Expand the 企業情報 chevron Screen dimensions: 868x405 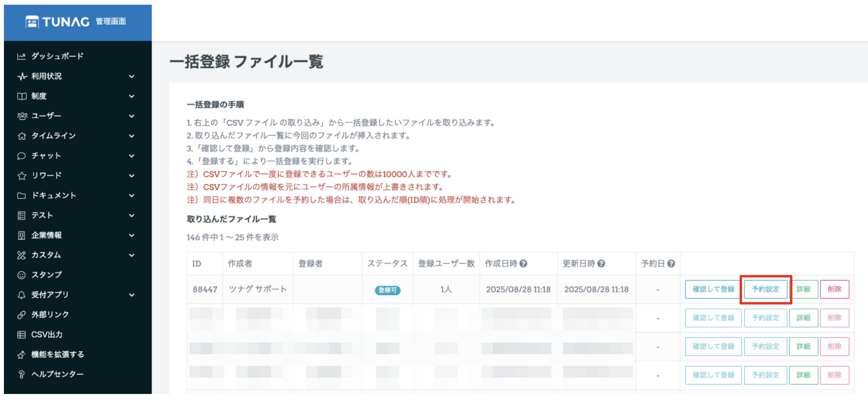pos(132,236)
